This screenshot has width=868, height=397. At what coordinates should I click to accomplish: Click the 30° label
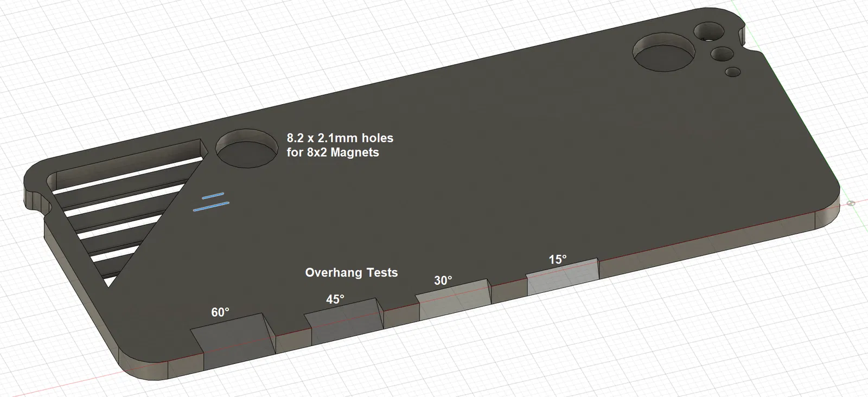click(x=443, y=280)
